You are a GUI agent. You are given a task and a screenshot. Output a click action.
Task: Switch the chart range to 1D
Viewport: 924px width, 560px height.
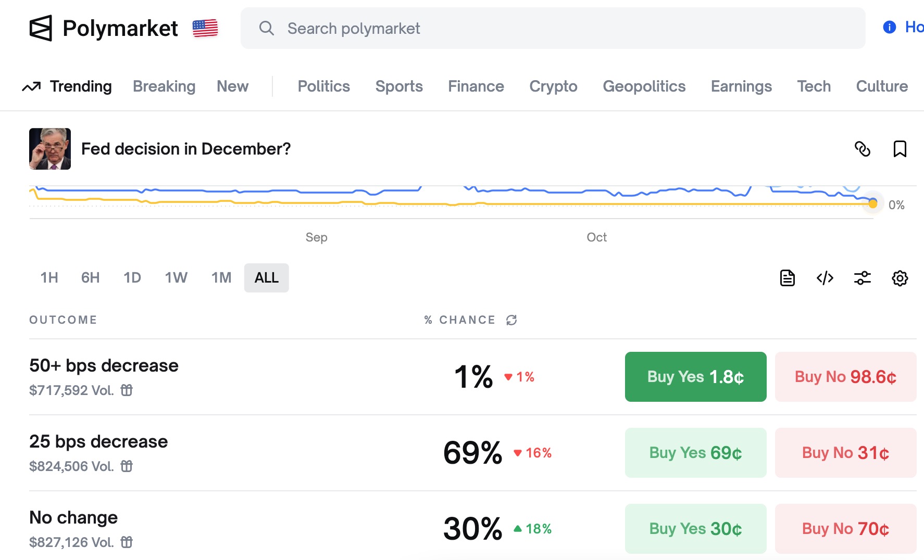[x=132, y=278]
